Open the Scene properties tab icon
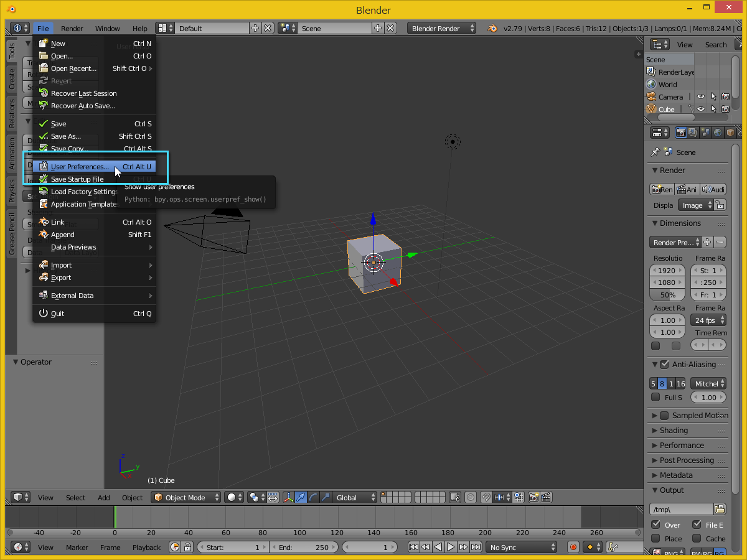 point(705,133)
